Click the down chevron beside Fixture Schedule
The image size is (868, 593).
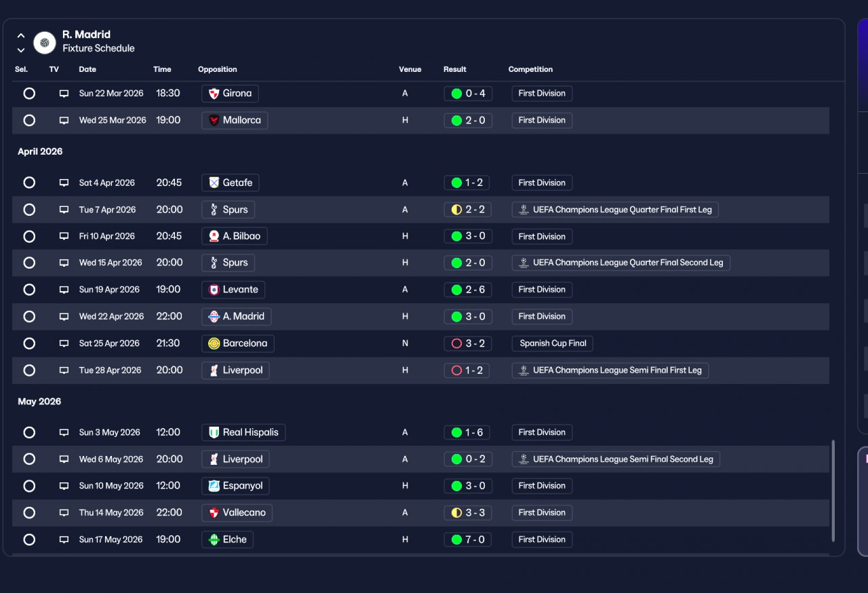point(21,50)
